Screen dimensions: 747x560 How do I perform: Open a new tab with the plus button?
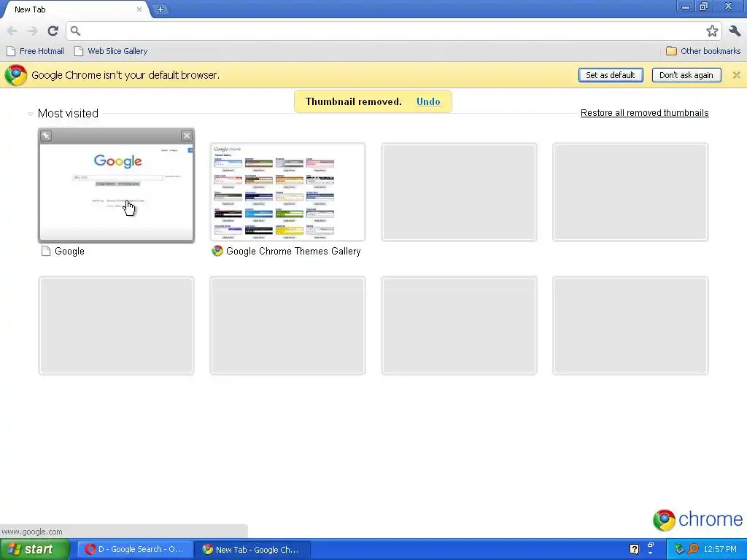(x=160, y=9)
